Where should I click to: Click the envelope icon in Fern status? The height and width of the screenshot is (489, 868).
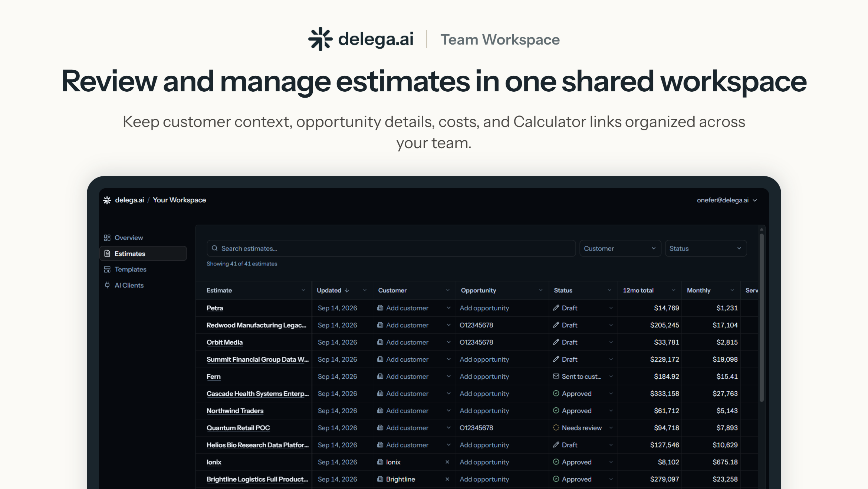556,376
